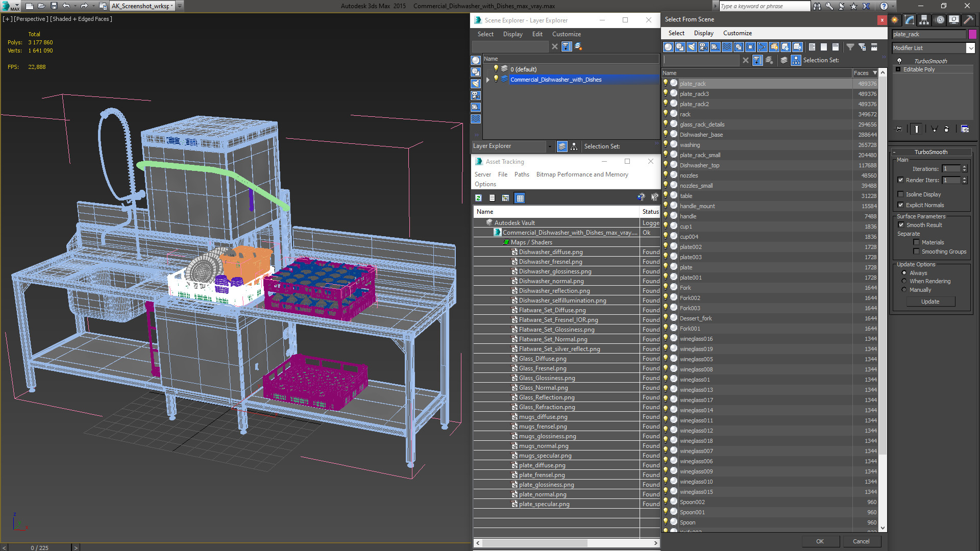980x551 pixels.
Task: Switch to the Hierarchy panel tab
Action: (x=924, y=20)
